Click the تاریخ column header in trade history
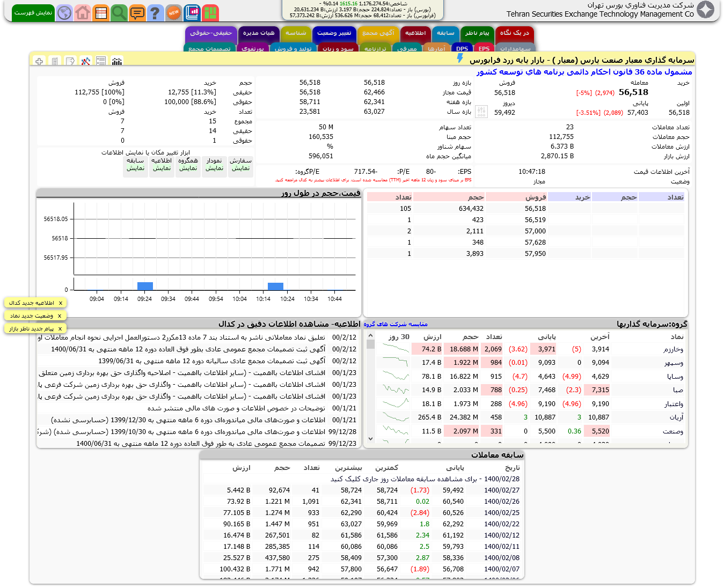724x588 pixels. [x=513, y=468]
